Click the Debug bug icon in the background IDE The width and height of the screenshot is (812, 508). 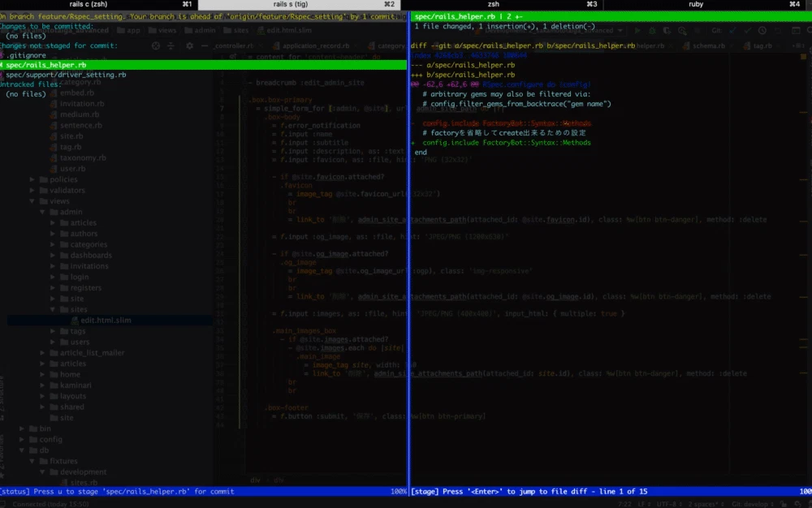pyautogui.click(x=652, y=31)
